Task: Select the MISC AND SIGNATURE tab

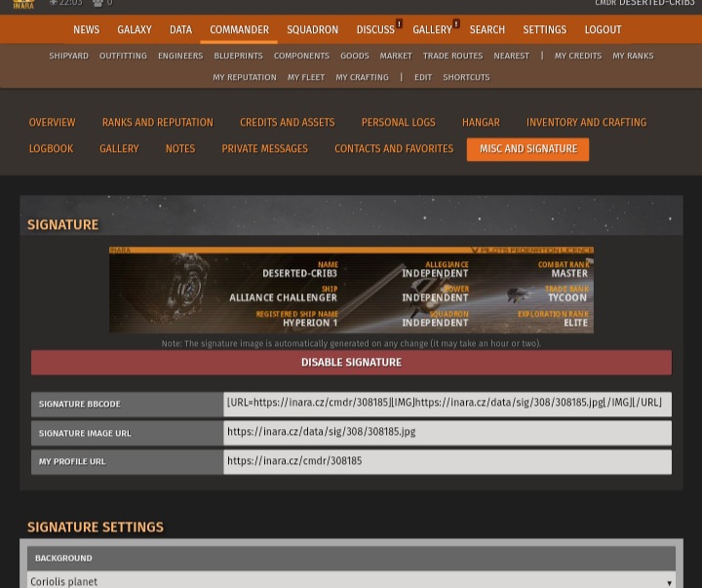Action: click(x=528, y=149)
